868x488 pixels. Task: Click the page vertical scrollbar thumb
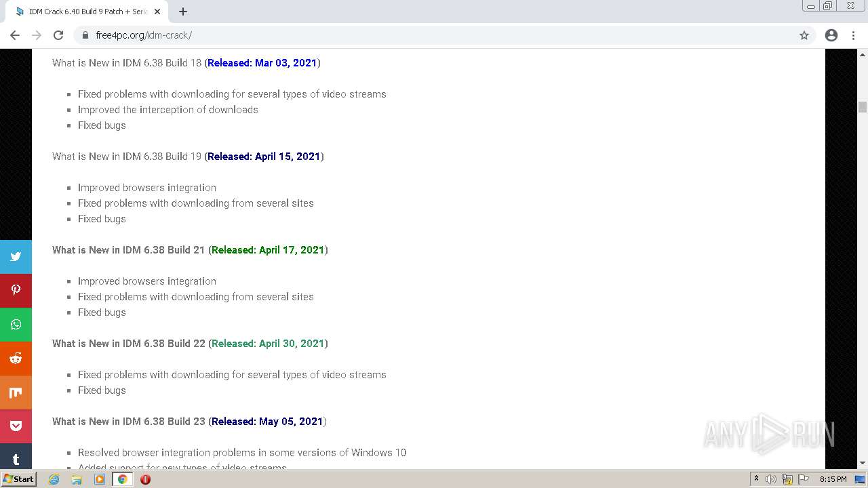(x=863, y=107)
